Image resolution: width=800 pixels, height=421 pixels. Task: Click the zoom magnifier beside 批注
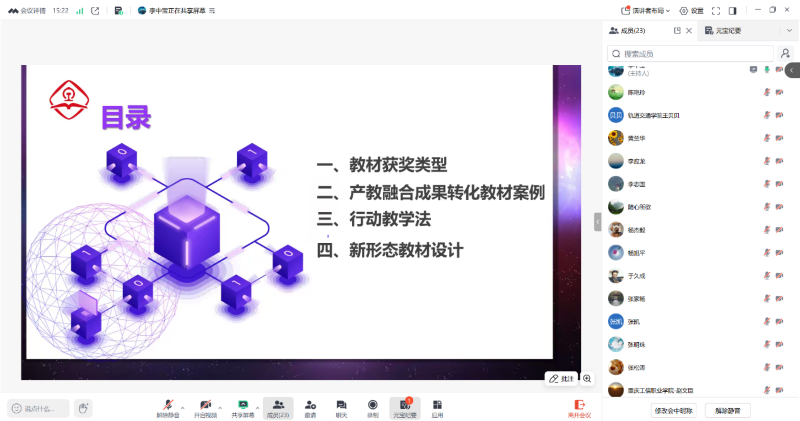click(x=587, y=379)
